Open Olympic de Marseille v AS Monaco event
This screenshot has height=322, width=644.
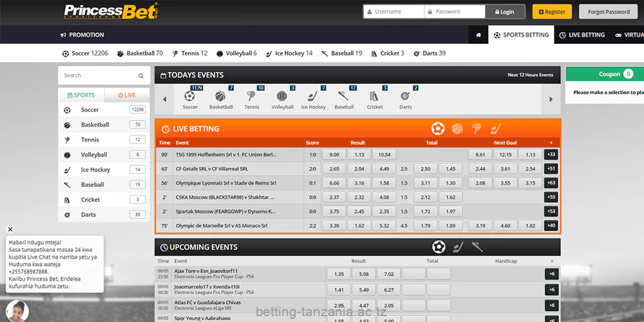(222, 226)
